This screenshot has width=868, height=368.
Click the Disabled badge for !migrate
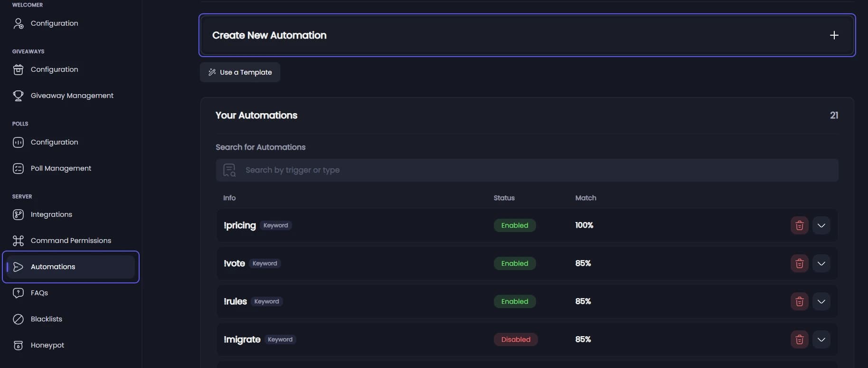tap(516, 339)
